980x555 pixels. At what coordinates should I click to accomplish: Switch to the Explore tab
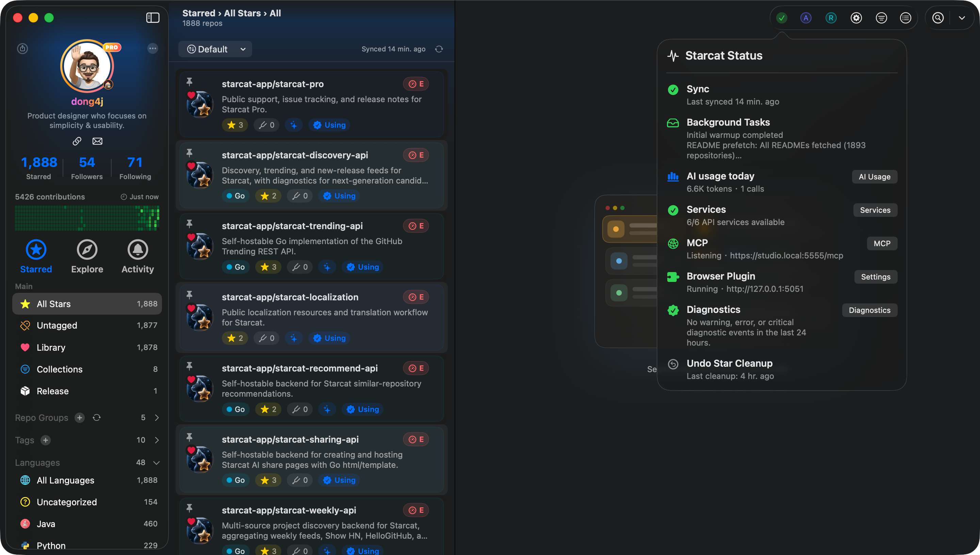(x=87, y=256)
